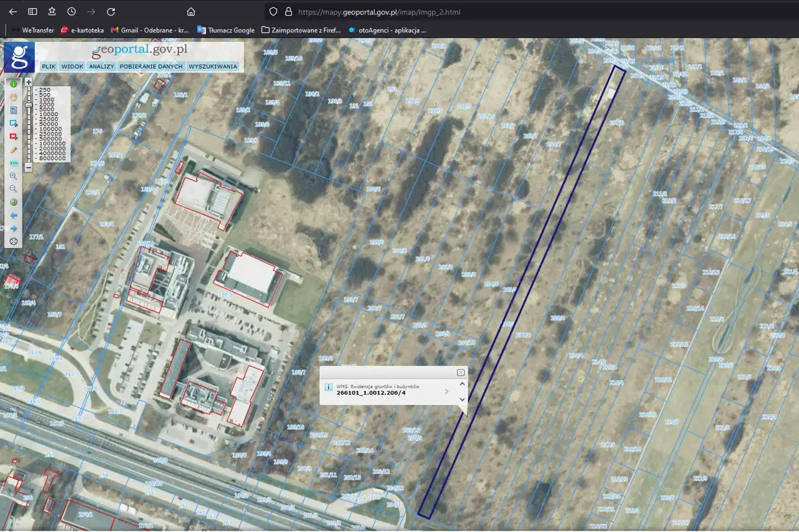Click the XYH coordinates tool
Screen dimensions: 799x532
14,163
